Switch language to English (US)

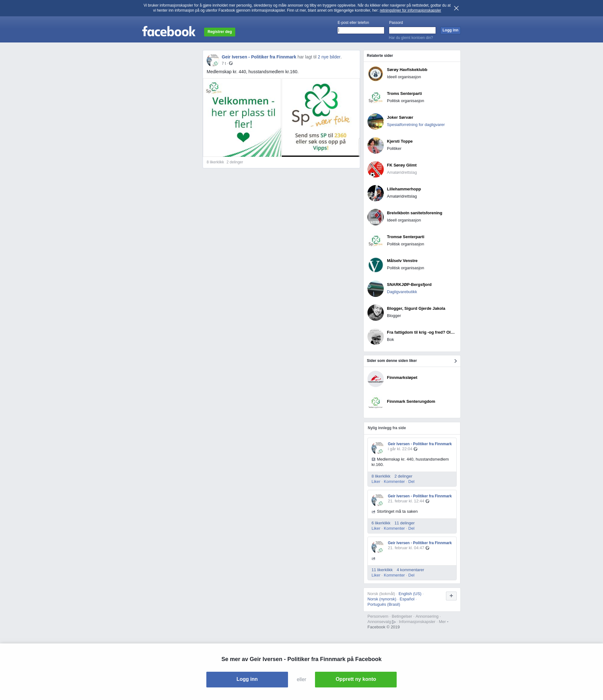tap(410, 593)
